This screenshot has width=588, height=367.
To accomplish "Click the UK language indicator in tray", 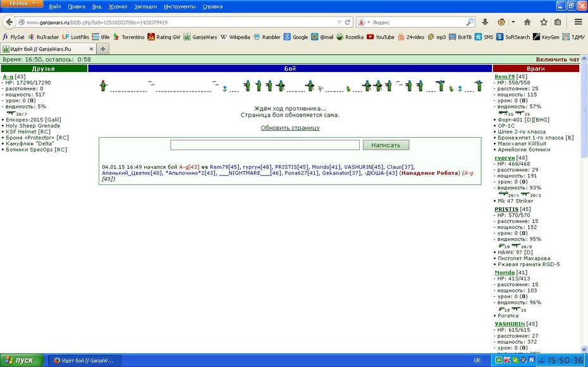I will (x=477, y=360).
